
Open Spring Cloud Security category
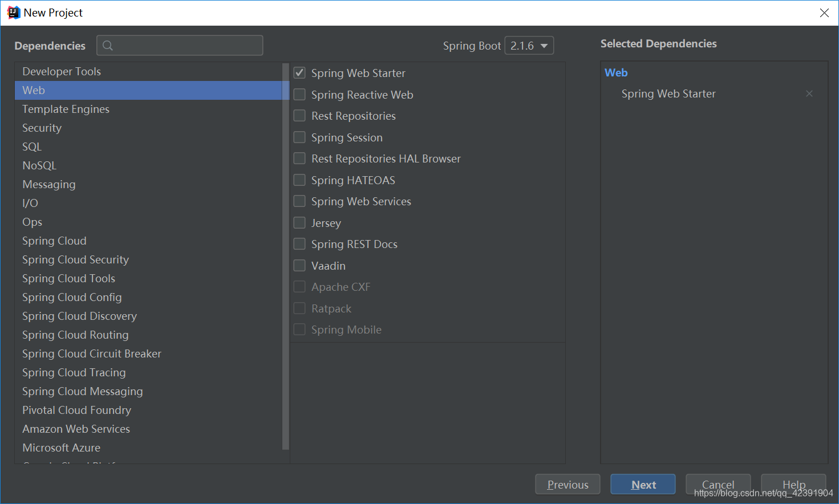coord(148,259)
